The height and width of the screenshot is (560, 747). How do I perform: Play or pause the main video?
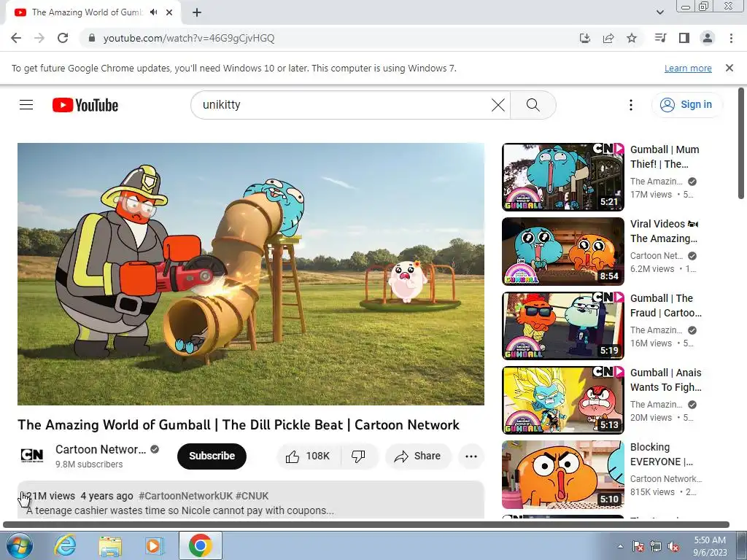click(251, 274)
